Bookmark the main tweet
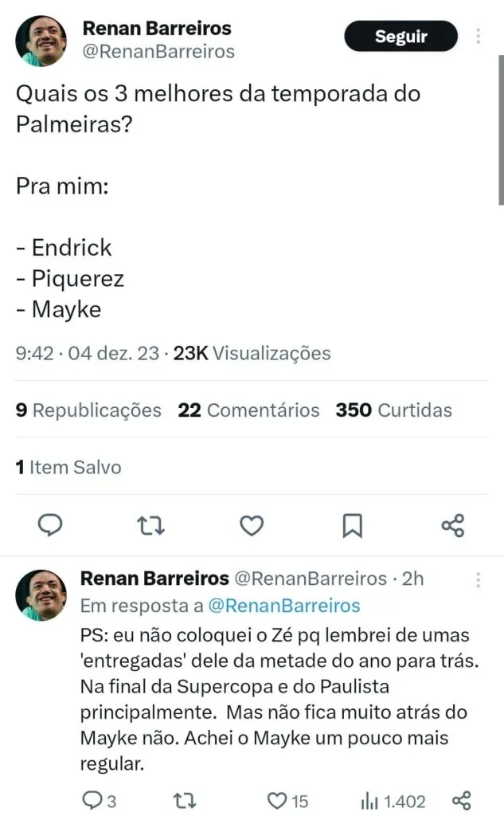 (x=352, y=525)
